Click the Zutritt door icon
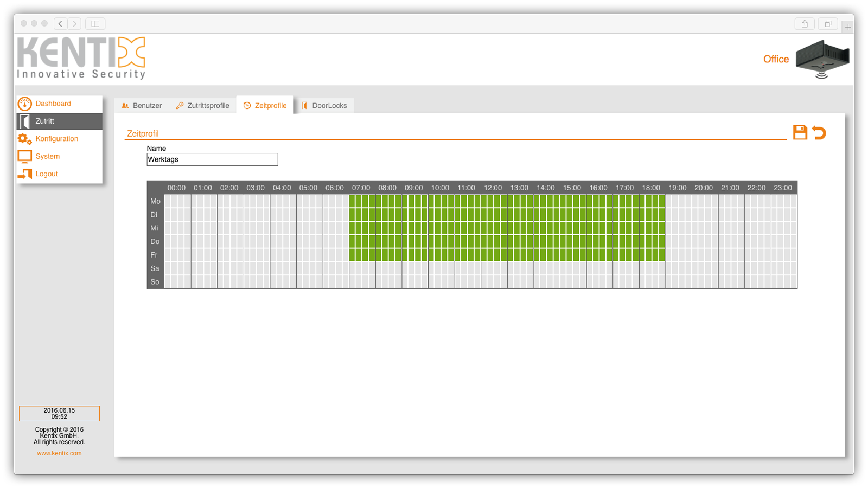Image resolution: width=868 pixels, height=488 pixels. tap(24, 121)
